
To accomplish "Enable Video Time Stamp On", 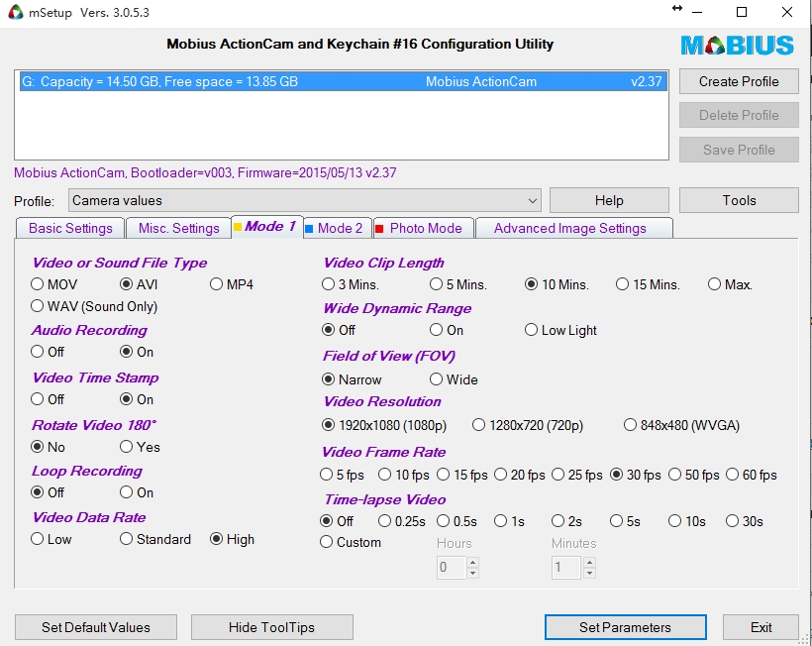I will tap(137, 399).
